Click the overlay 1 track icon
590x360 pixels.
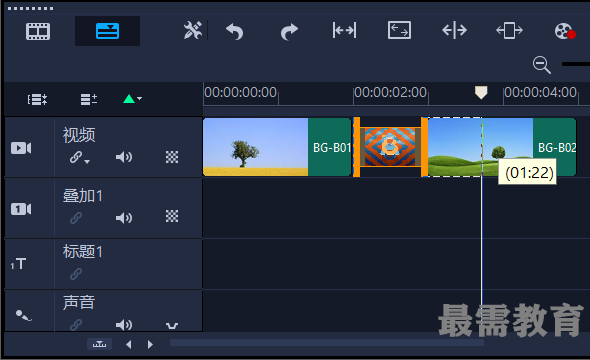pos(21,209)
